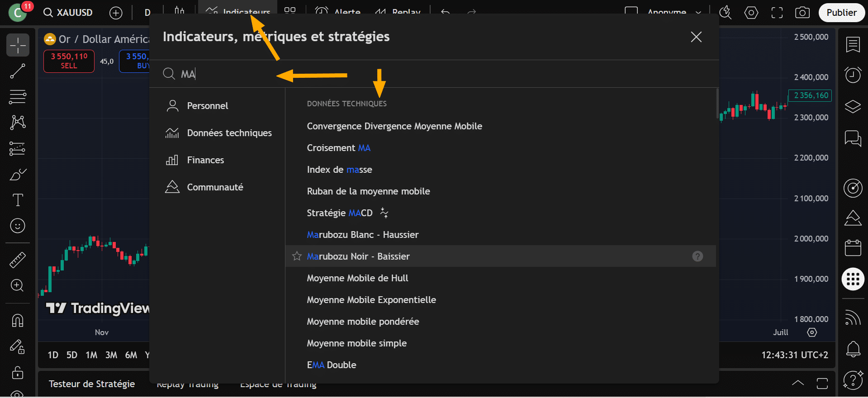Select the Données techniques category
Image resolution: width=868 pixels, height=398 pixels.
[x=229, y=133]
